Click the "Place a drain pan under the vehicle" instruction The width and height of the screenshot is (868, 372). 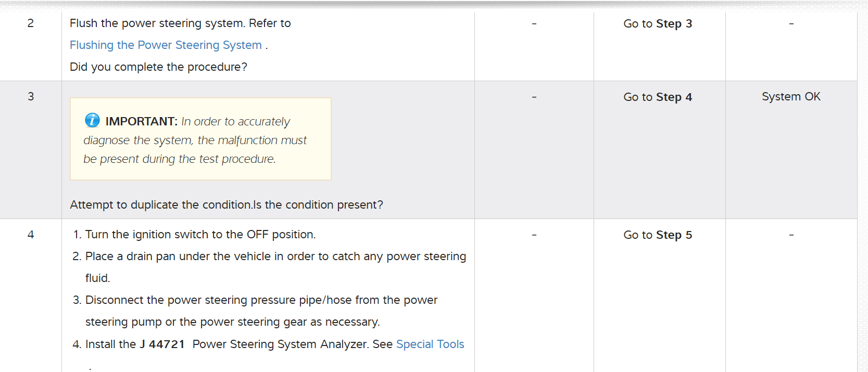[275, 256]
